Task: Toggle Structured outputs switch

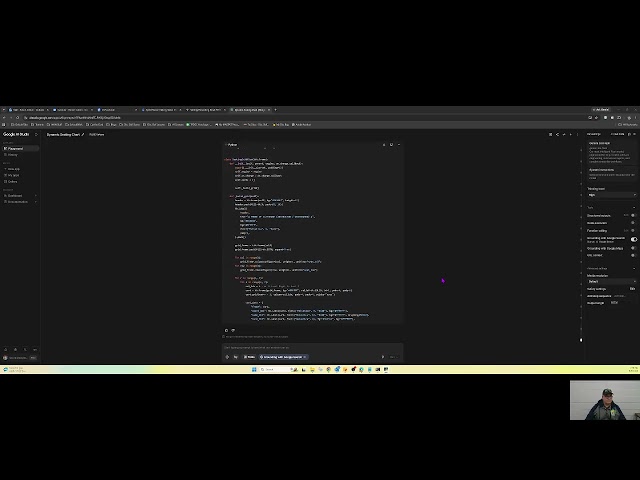Action: click(633, 216)
